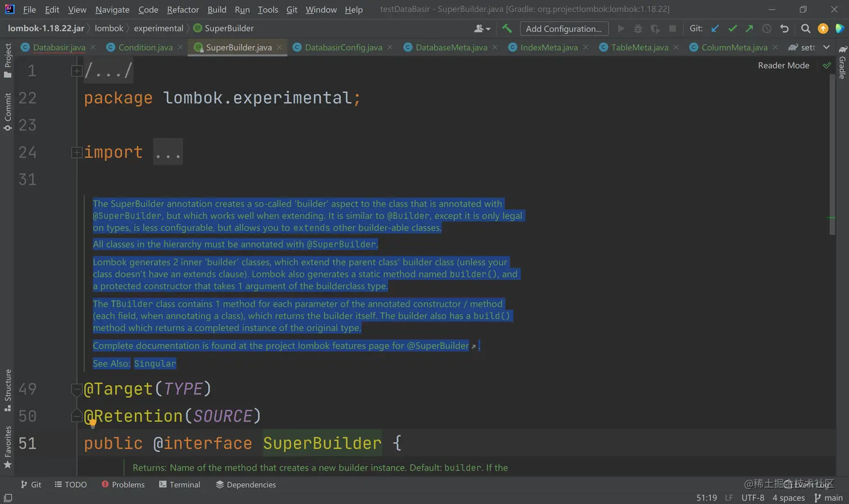Push commits with the green arrow icon
This screenshot has height=504, width=849.
(749, 29)
